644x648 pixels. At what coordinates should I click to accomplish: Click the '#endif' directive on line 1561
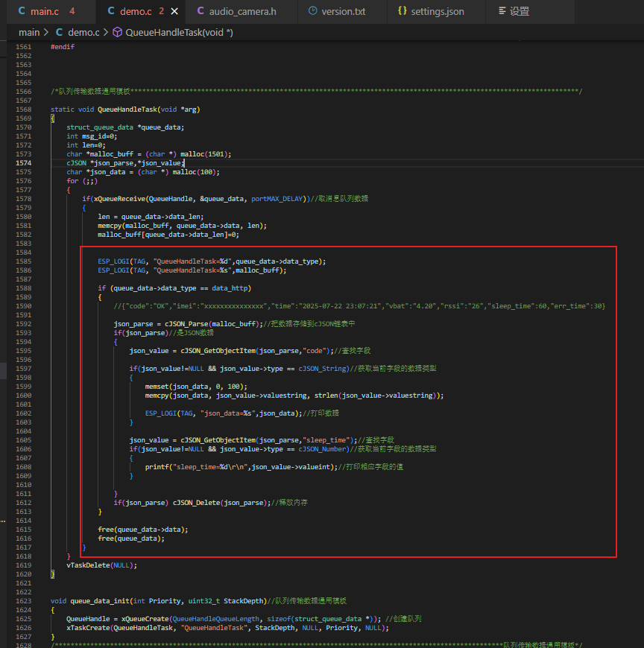pyautogui.click(x=63, y=47)
